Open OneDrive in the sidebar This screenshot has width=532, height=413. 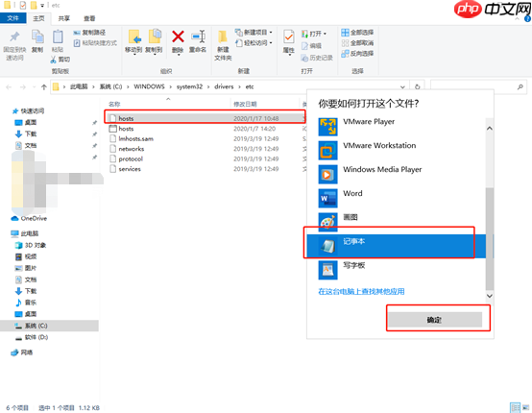point(29,219)
